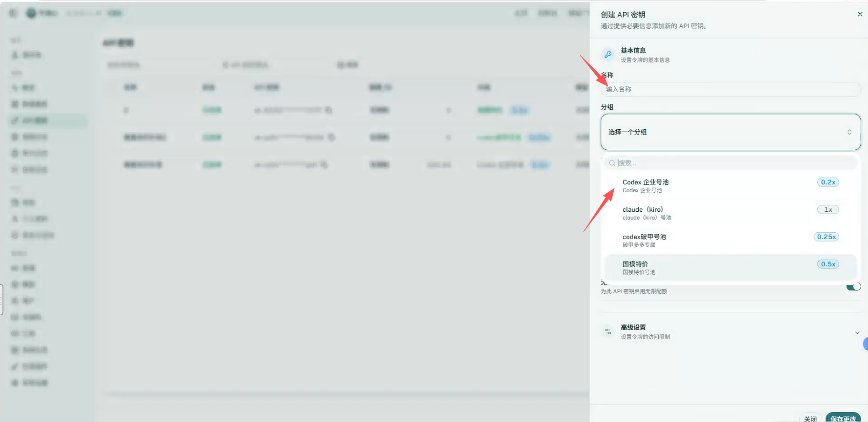Select the Codex 企业号池 group option
Image resolution: width=868 pixels, height=422 pixels.
coord(730,186)
